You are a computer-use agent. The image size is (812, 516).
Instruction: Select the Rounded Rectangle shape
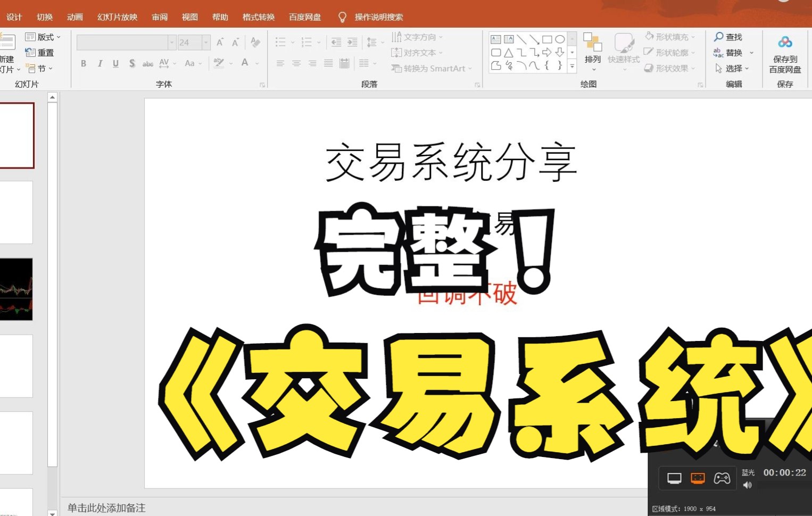point(496,53)
